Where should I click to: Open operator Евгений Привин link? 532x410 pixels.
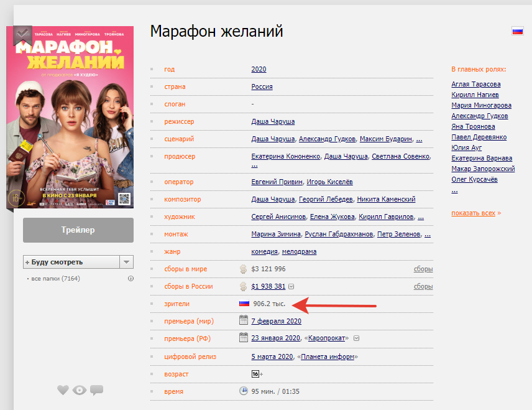pyautogui.click(x=277, y=182)
